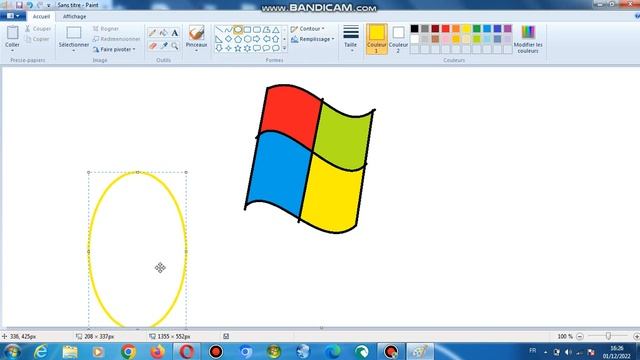Open the Pinceaux dropdown arrow

pos(196,51)
